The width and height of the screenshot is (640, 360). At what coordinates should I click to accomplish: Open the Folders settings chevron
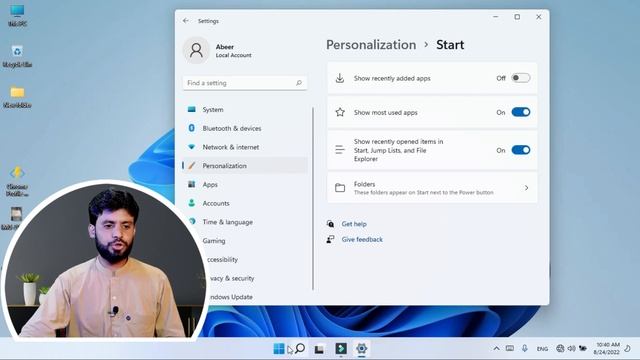526,188
